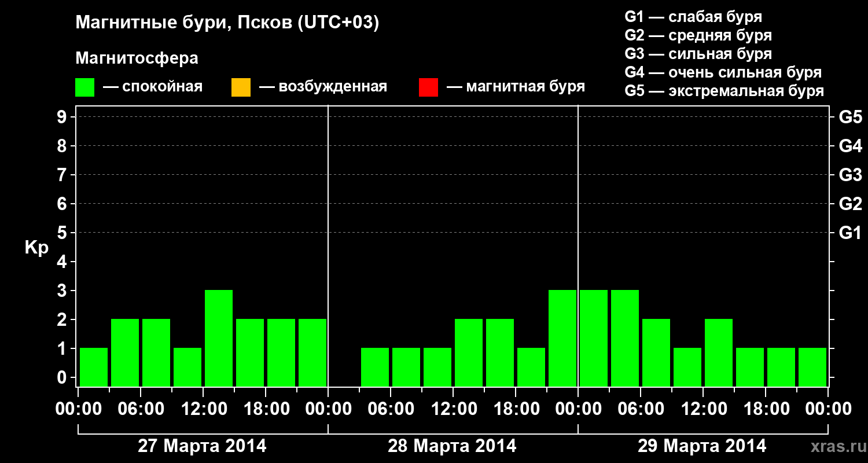Click first Kp 1 bar of 27 Марта
The height and width of the screenshot is (463, 868).
tap(94, 367)
